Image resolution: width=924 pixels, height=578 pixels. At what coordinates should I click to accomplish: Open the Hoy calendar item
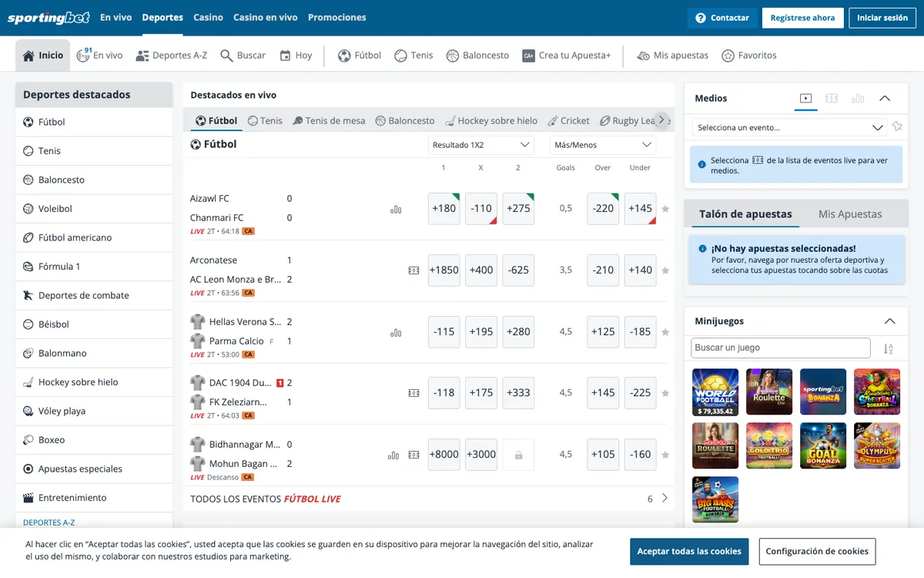point(296,55)
